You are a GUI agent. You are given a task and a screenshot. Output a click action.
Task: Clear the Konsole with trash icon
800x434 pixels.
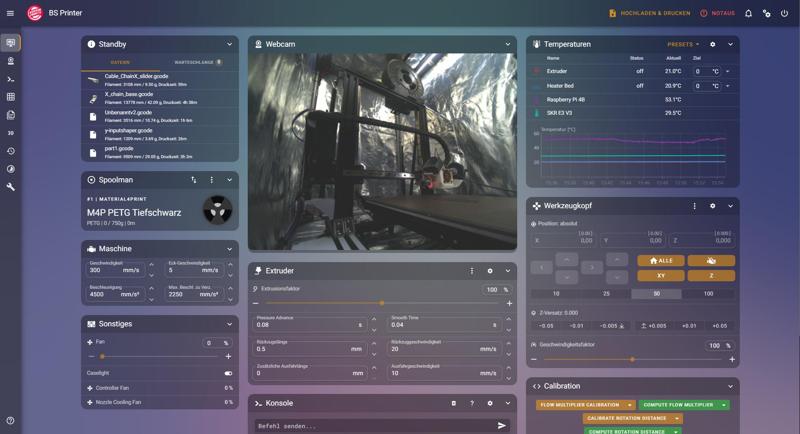click(x=454, y=403)
